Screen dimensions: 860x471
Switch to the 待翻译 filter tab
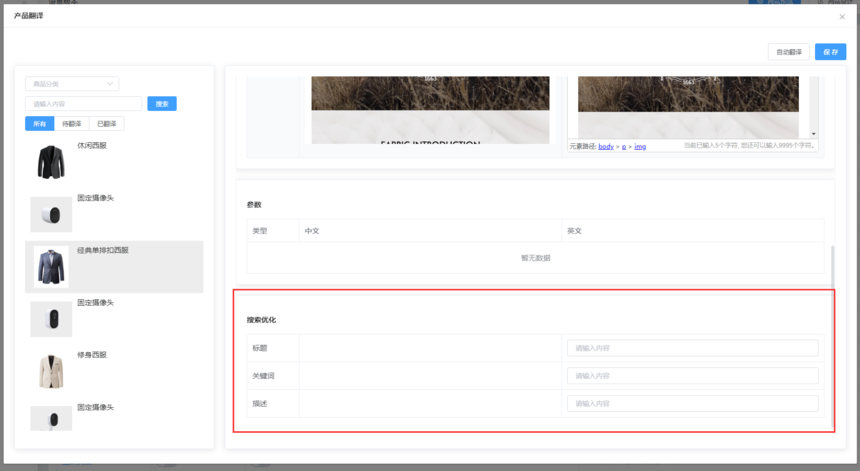point(72,124)
